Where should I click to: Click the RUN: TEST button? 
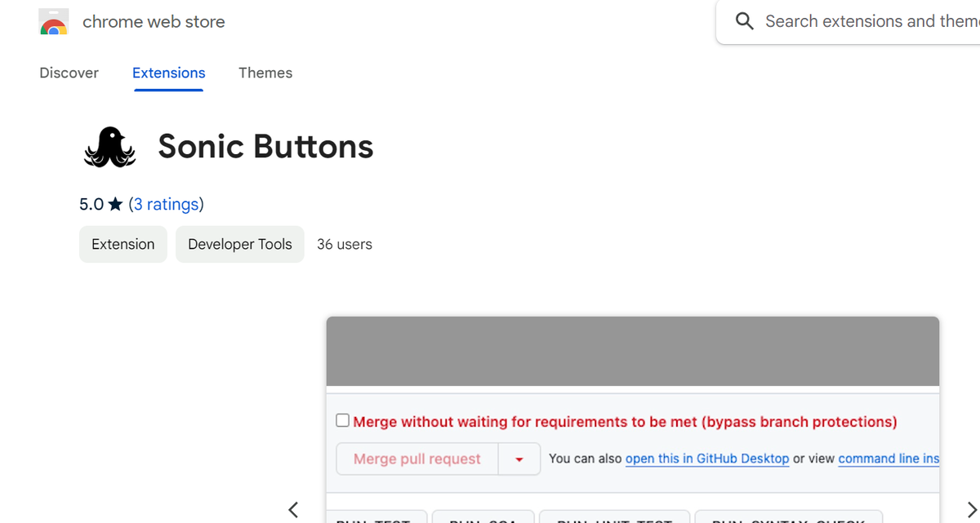point(376,519)
